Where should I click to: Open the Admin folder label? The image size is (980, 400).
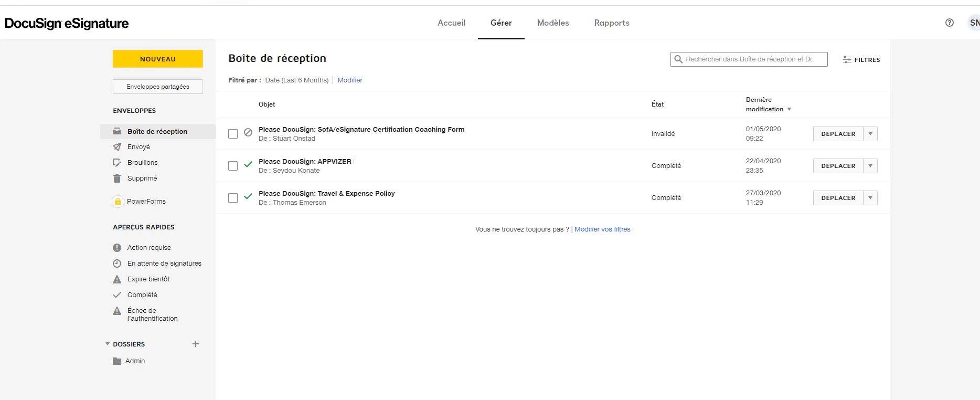(135, 361)
